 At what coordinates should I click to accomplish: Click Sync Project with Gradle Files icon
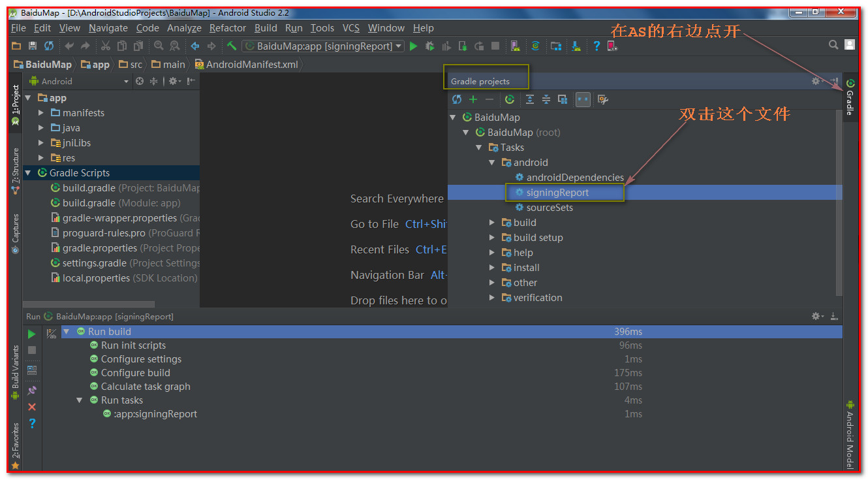coord(535,46)
